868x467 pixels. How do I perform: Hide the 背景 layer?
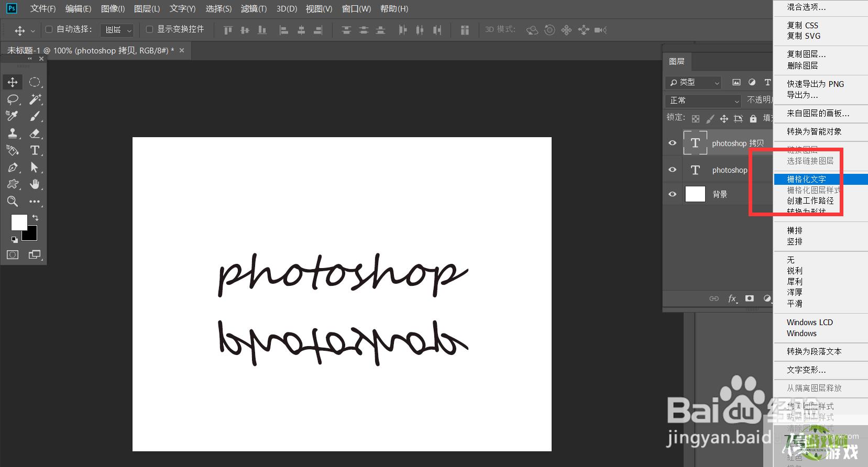(673, 194)
